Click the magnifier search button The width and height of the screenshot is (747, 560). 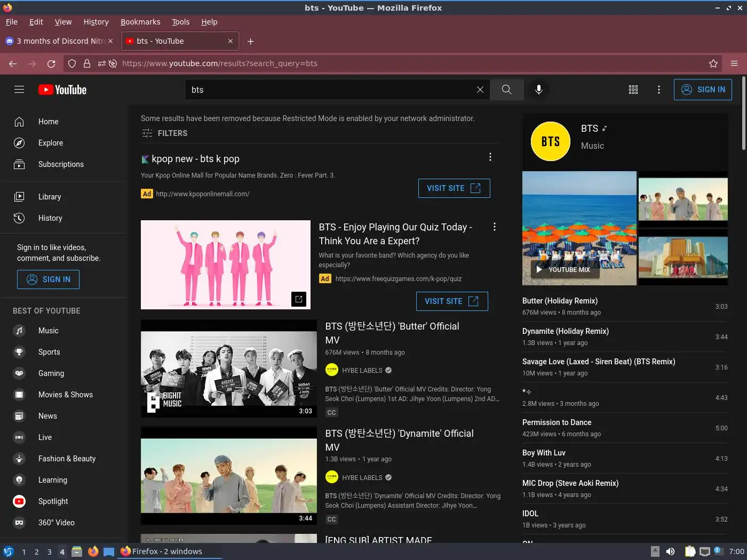(x=507, y=90)
